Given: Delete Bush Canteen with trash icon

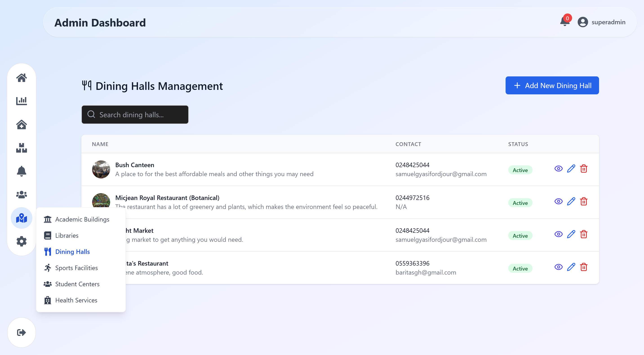Looking at the screenshot, I should (584, 169).
